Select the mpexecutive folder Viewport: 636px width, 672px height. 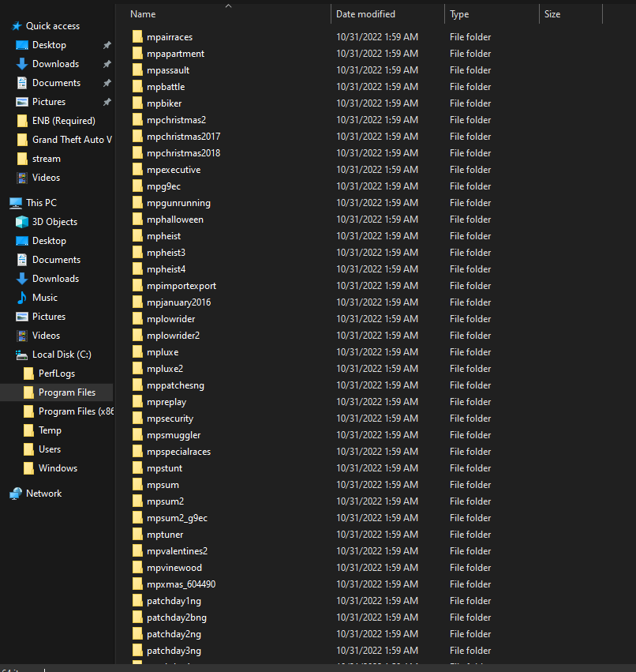click(x=174, y=170)
